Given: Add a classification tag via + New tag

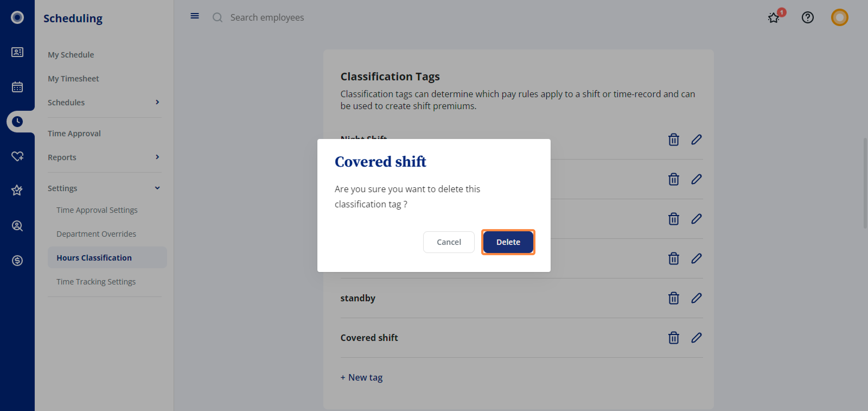Looking at the screenshot, I should coord(361,377).
